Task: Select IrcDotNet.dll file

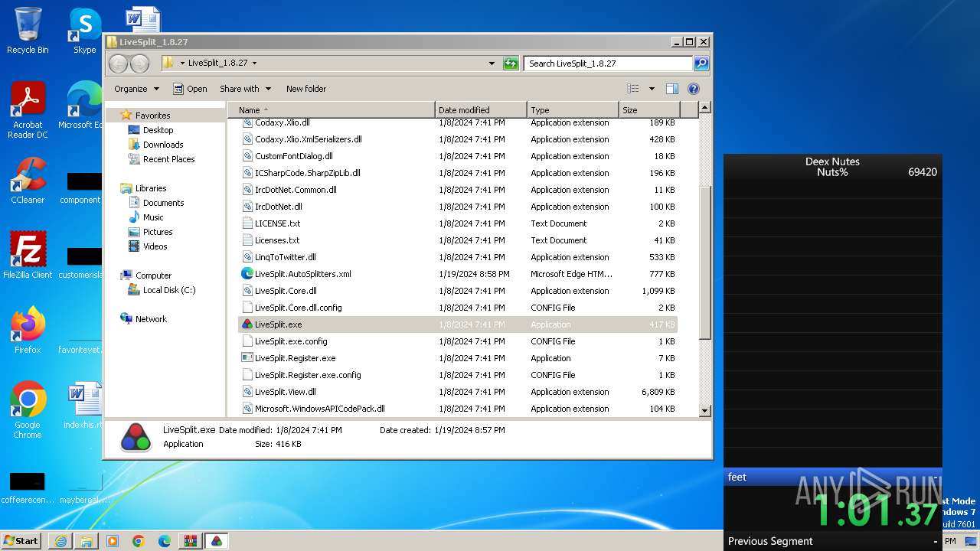Action: point(458,207)
